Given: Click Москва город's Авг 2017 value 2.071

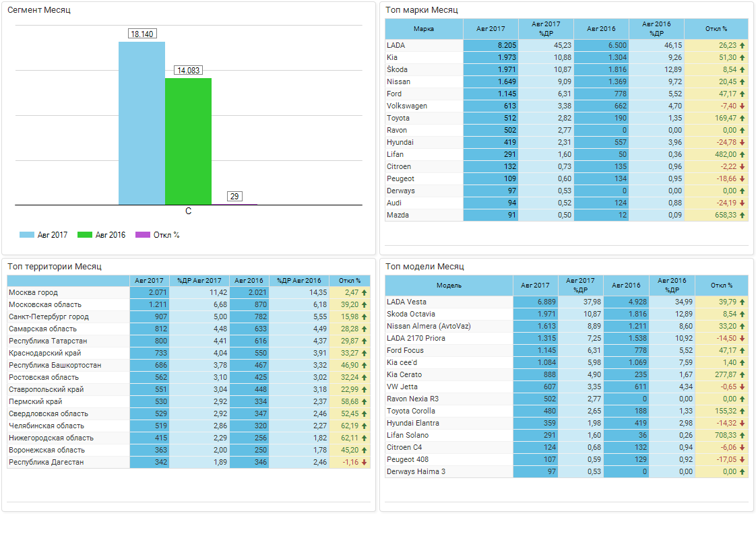Looking at the screenshot, I should coord(150,292).
